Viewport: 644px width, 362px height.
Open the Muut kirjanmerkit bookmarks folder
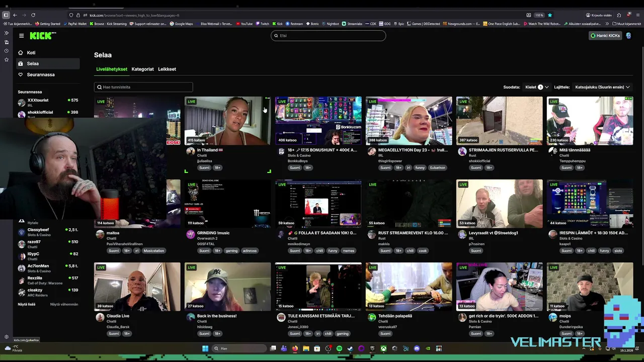tap(626, 24)
